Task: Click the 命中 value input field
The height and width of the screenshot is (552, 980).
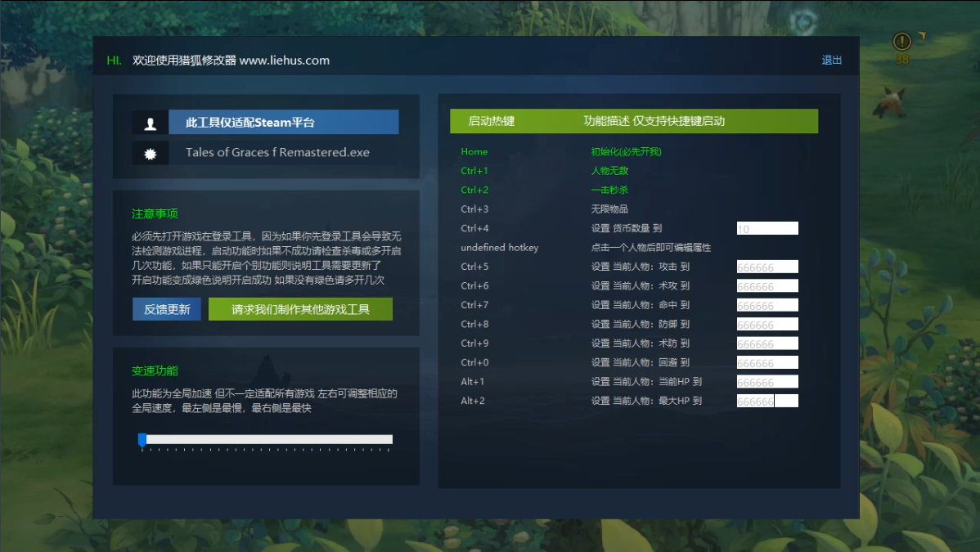Action: pos(767,305)
